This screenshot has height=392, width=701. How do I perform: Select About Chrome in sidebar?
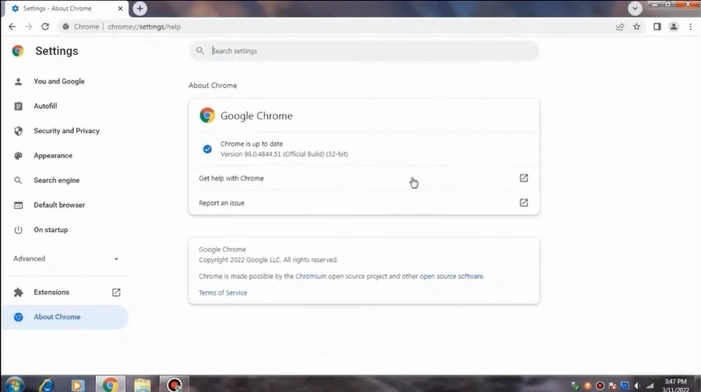point(65,317)
